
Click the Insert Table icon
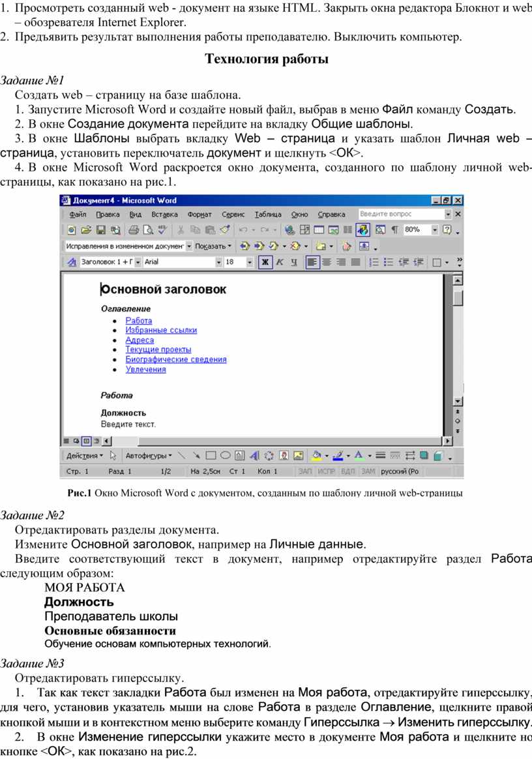(x=319, y=230)
